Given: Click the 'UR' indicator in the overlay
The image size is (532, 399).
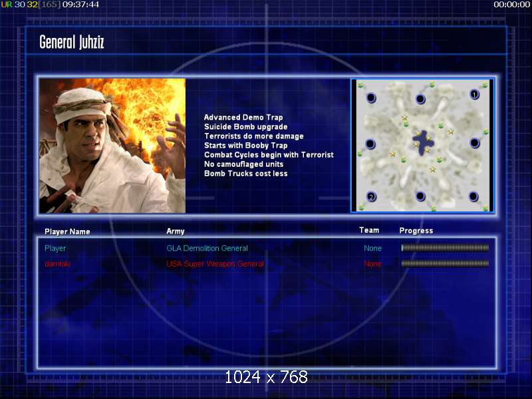Looking at the screenshot, I should click(x=7, y=5).
